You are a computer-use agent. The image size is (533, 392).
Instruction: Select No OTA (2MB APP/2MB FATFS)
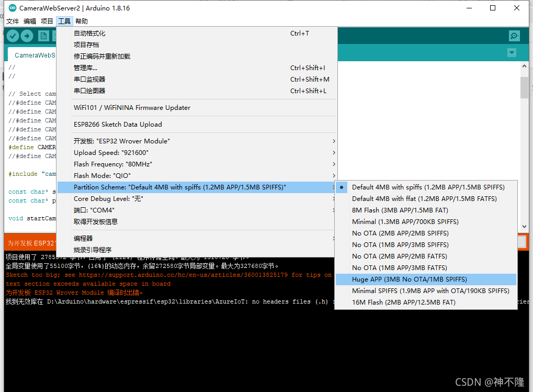tap(426, 256)
